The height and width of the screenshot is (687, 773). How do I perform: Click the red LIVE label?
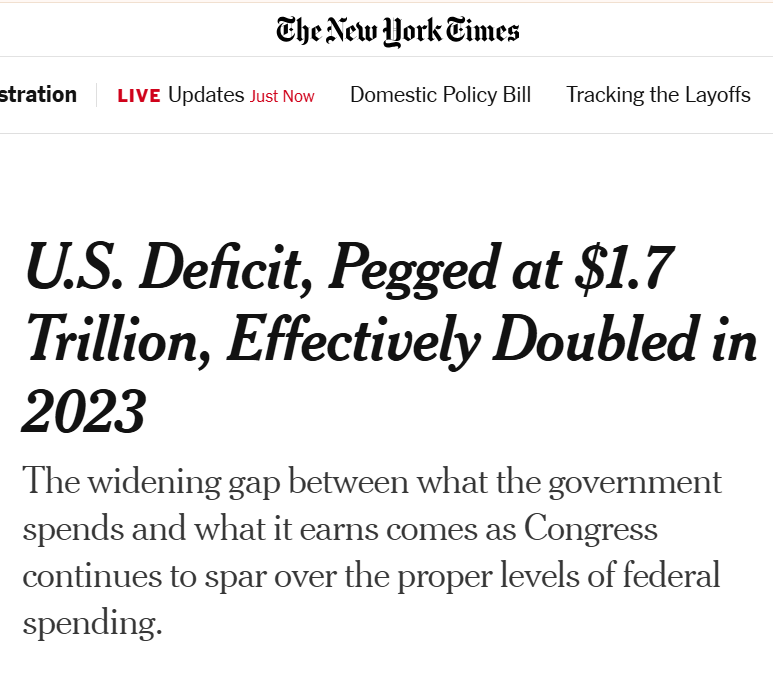click(x=139, y=96)
